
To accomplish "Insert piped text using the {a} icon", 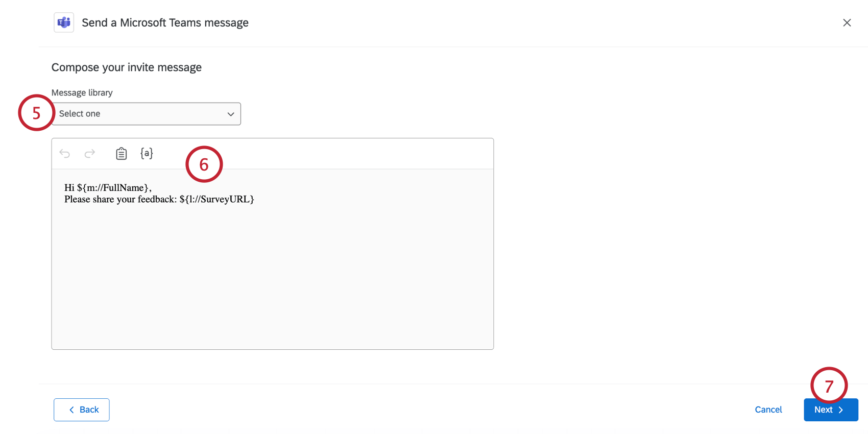I will point(147,153).
